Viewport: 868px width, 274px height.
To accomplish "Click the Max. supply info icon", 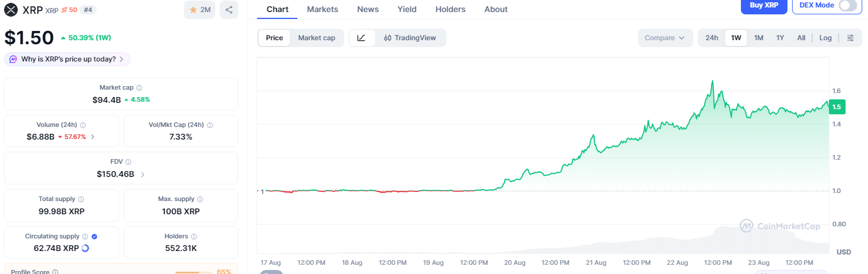I will 201,199.
